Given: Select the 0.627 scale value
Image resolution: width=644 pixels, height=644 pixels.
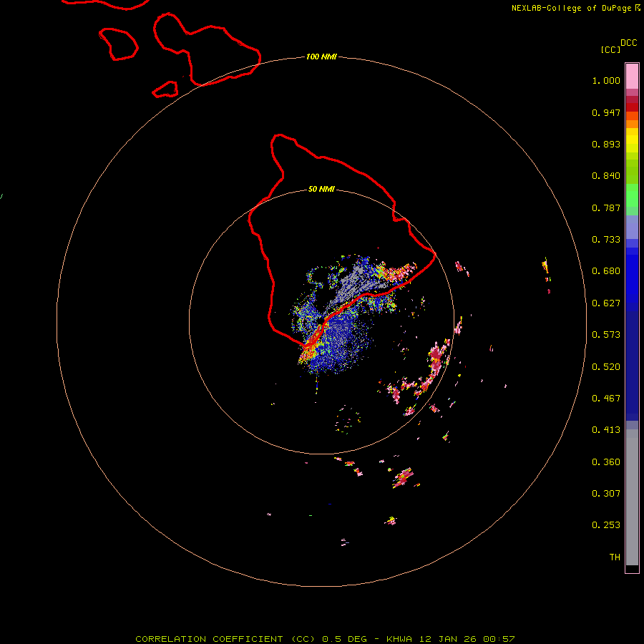Looking at the screenshot, I should 606,303.
